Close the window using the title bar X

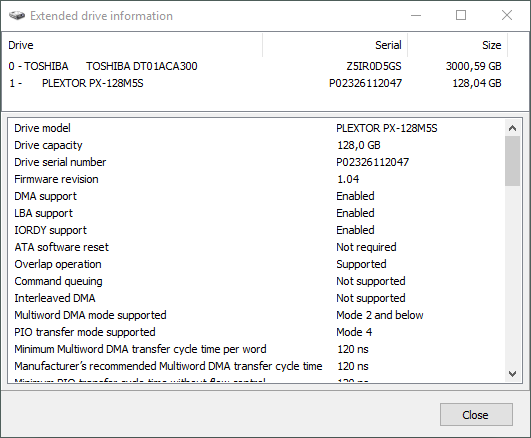[x=507, y=15]
